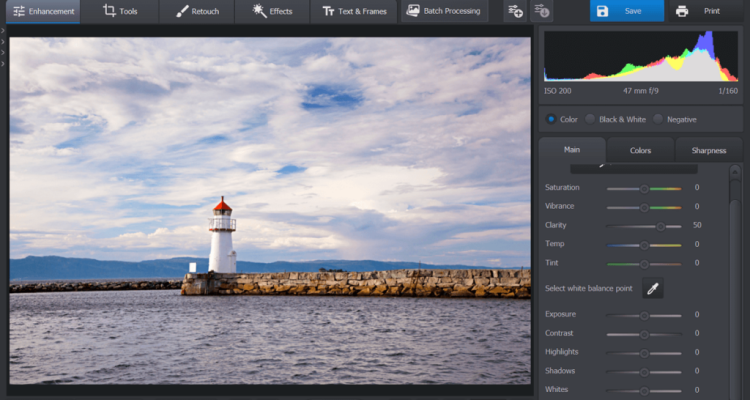The width and height of the screenshot is (750, 400).
Task: Click the scroll-up arrow of settings panel
Action: (735, 171)
